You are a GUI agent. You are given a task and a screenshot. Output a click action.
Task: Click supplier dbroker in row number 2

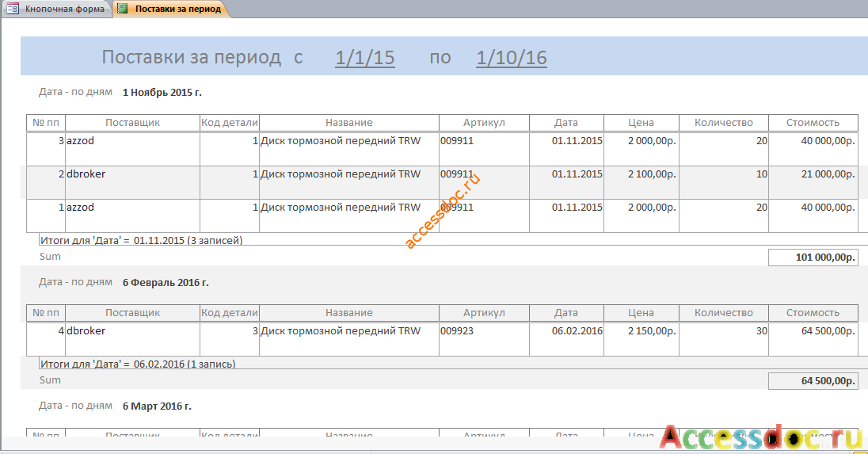pos(132,182)
